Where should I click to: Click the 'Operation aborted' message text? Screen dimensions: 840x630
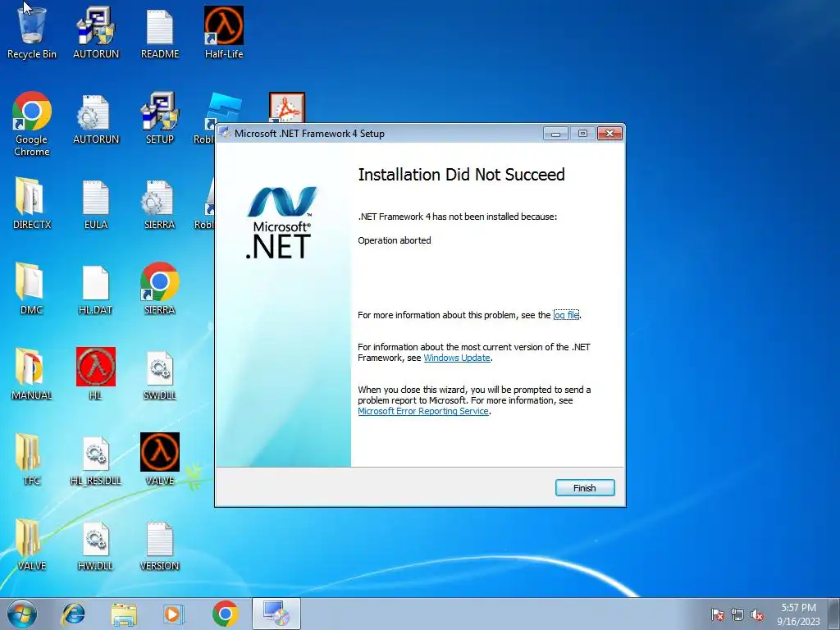[395, 240]
